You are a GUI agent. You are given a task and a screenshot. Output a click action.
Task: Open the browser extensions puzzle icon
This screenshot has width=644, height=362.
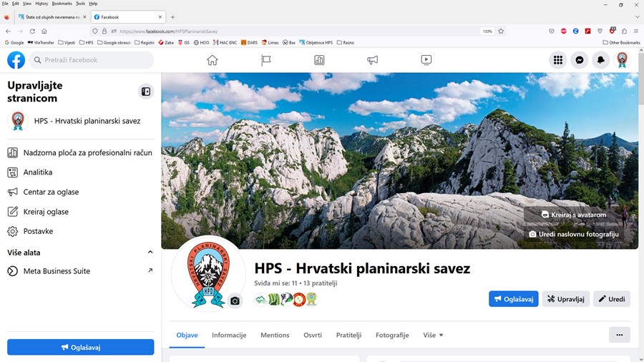click(624, 31)
